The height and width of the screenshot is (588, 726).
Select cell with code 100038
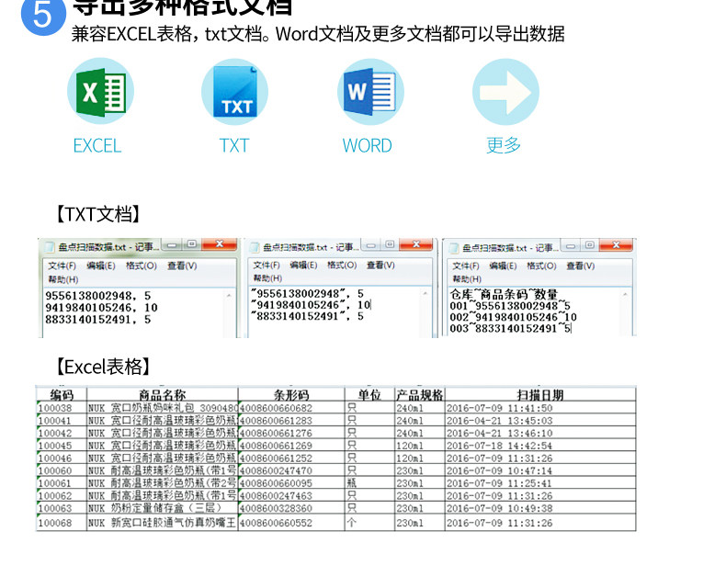click(x=62, y=408)
